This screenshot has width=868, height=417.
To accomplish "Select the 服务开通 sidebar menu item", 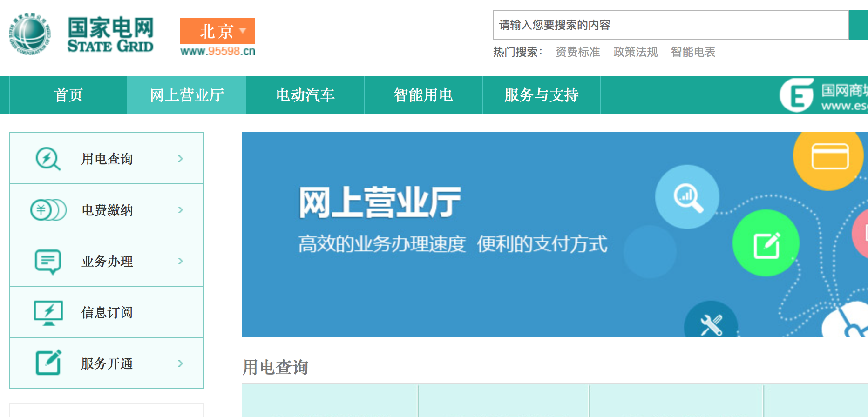I will point(107,363).
